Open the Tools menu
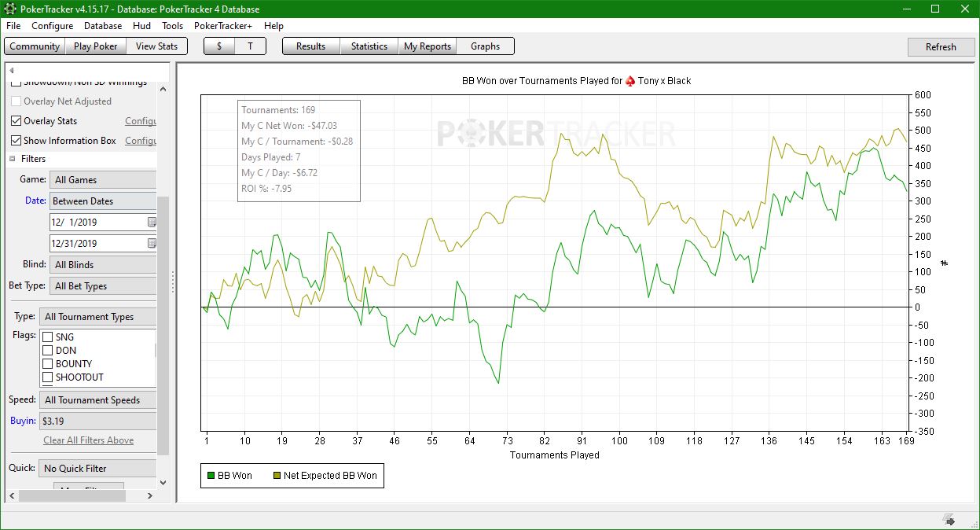The height and width of the screenshot is (530, 980). (x=173, y=26)
